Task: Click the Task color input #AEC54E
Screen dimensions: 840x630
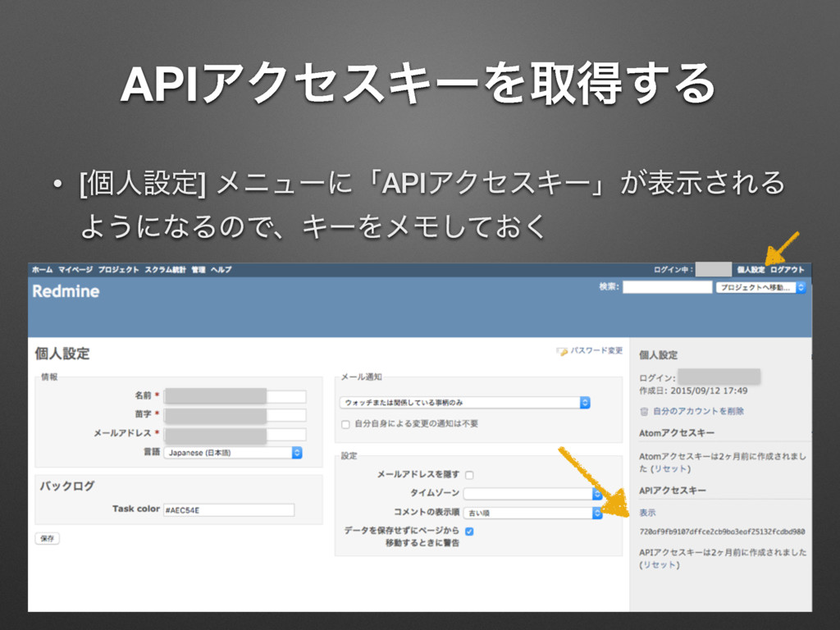Action: (x=229, y=510)
